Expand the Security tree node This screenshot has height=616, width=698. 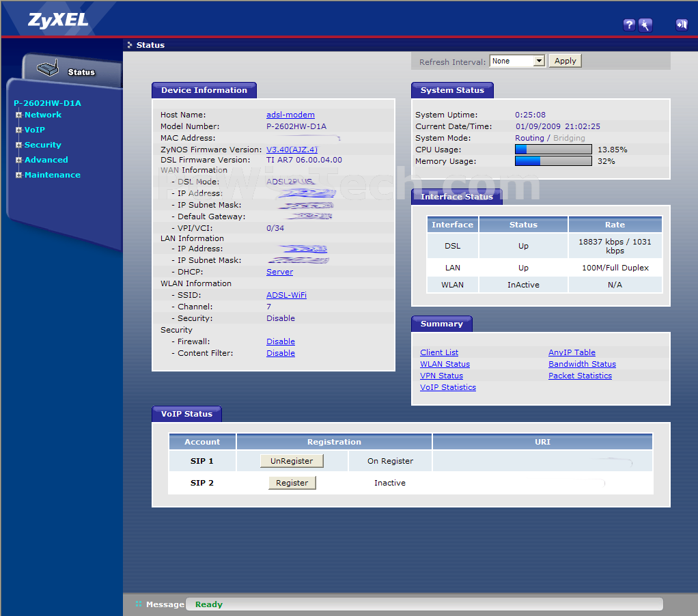point(18,145)
